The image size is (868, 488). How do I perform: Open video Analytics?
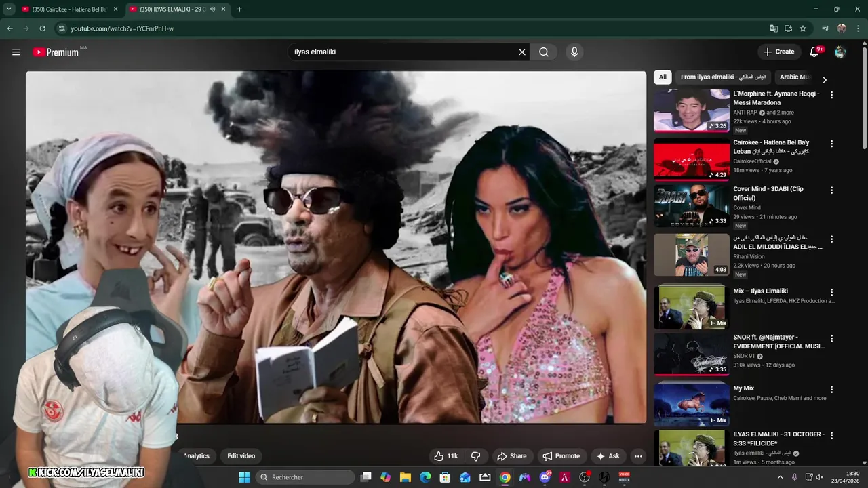197,456
